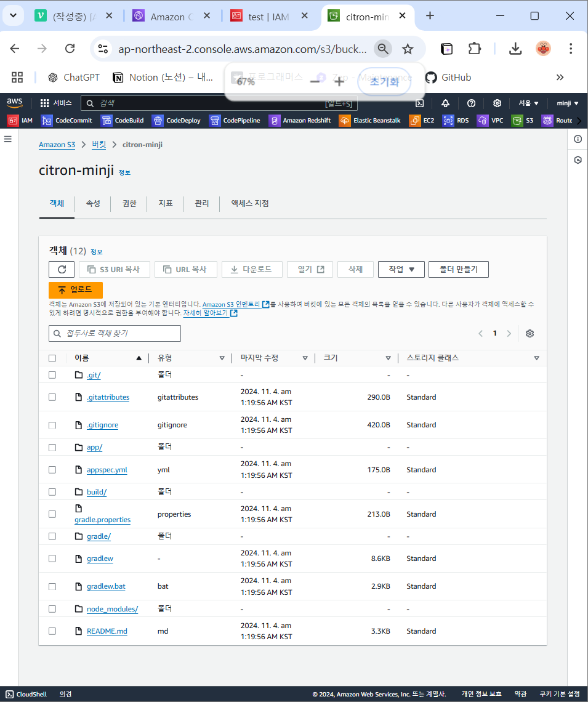Click the orange 업로드 button
This screenshot has height=702, width=588.
tap(76, 290)
